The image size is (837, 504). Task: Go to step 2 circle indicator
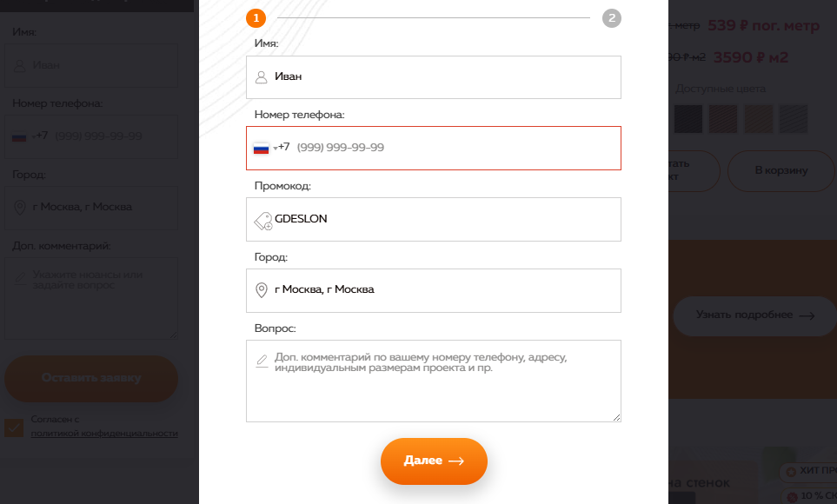point(612,18)
